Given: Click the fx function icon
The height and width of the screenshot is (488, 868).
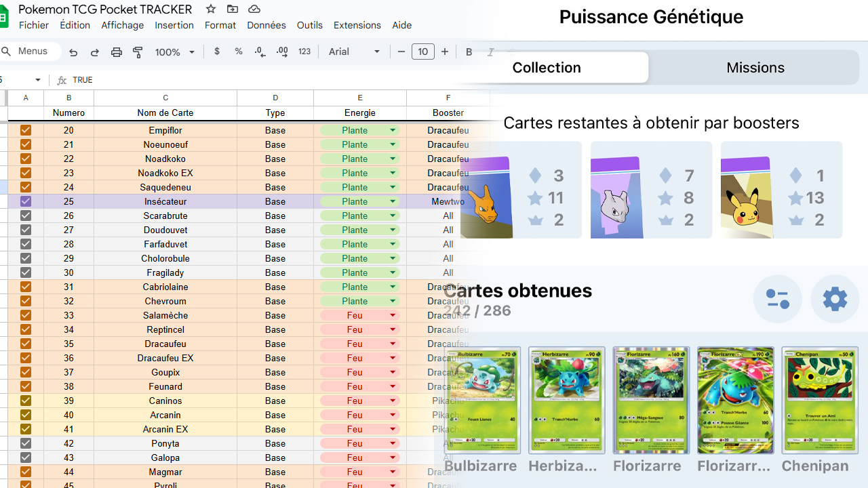Looking at the screenshot, I should coord(62,80).
